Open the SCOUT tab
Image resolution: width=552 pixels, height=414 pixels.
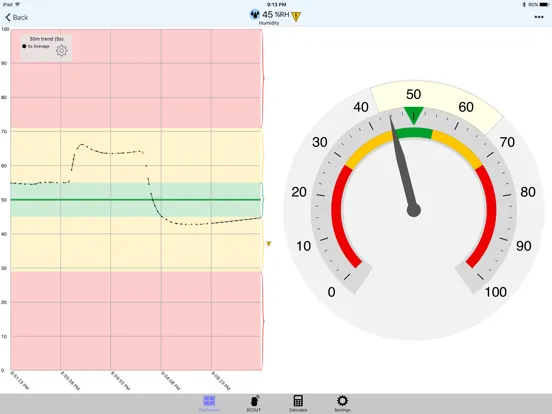[x=253, y=403]
